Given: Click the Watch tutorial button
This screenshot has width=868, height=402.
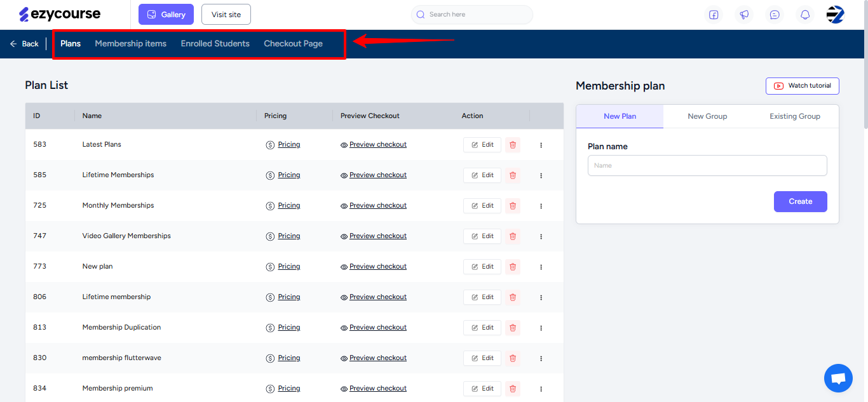Looking at the screenshot, I should coord(803,86).
